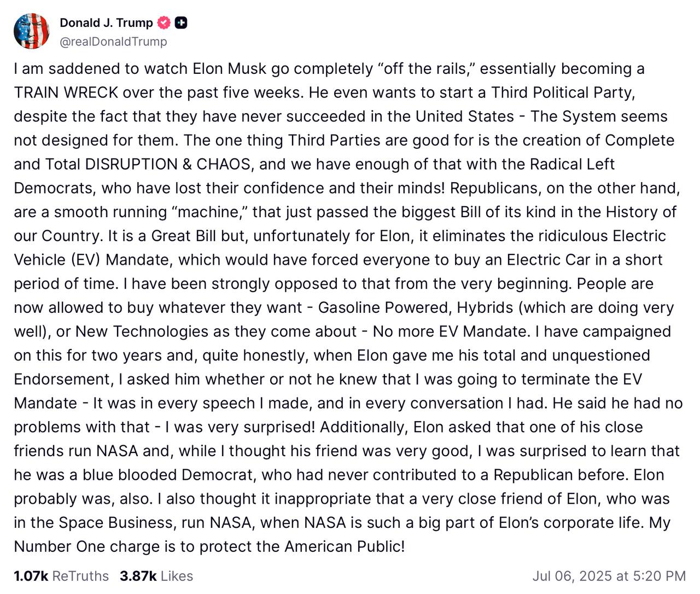The width and height of the screenshot is (700, 594).
Task: Open the Donald J. Trump display name
Action: click(x=106, y=23)
